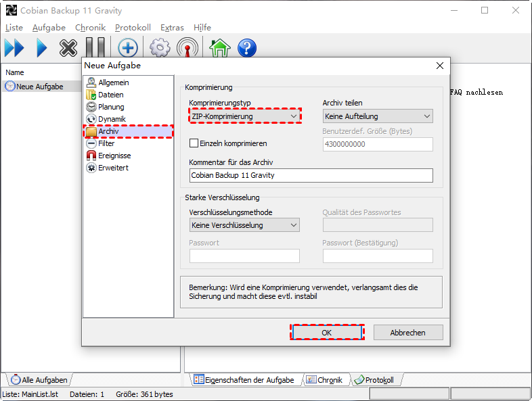Click the Größe: 361 bytes status text
The image size is (532, 401).
[x=144, y=394]
